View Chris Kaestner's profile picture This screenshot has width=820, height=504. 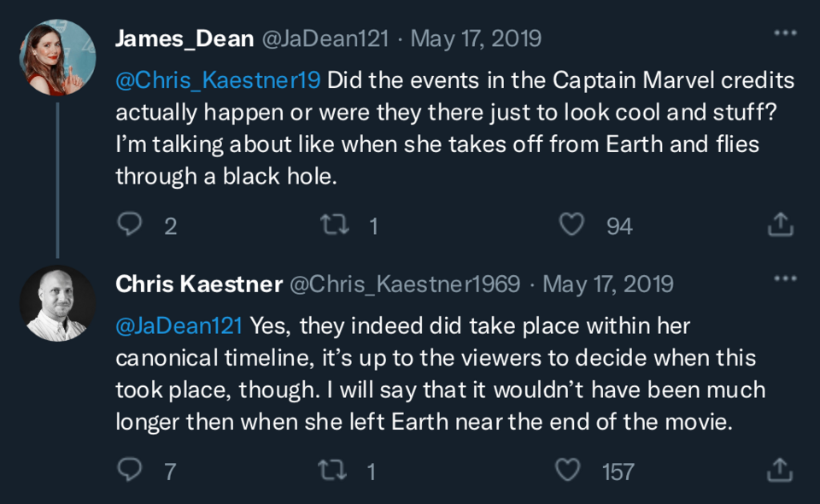click(57, 303)
